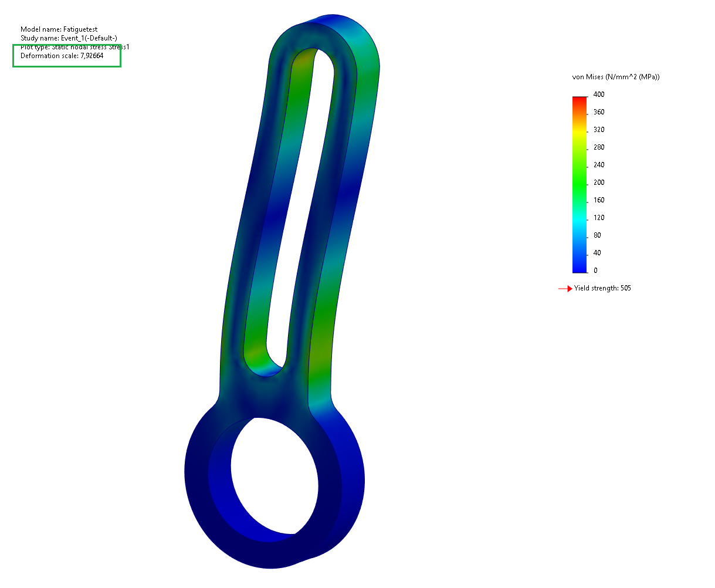Click the 80 legend tick label
The image size is (715, 588).
click(597, 235)
